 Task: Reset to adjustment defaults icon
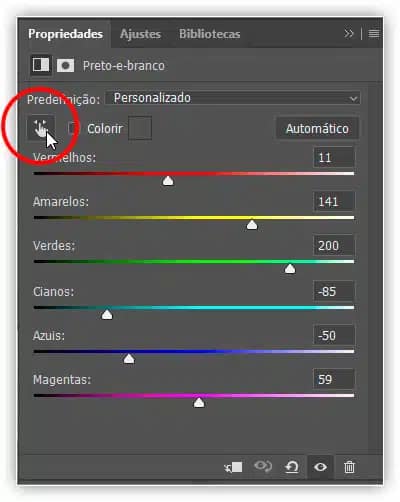coord(292,467)
